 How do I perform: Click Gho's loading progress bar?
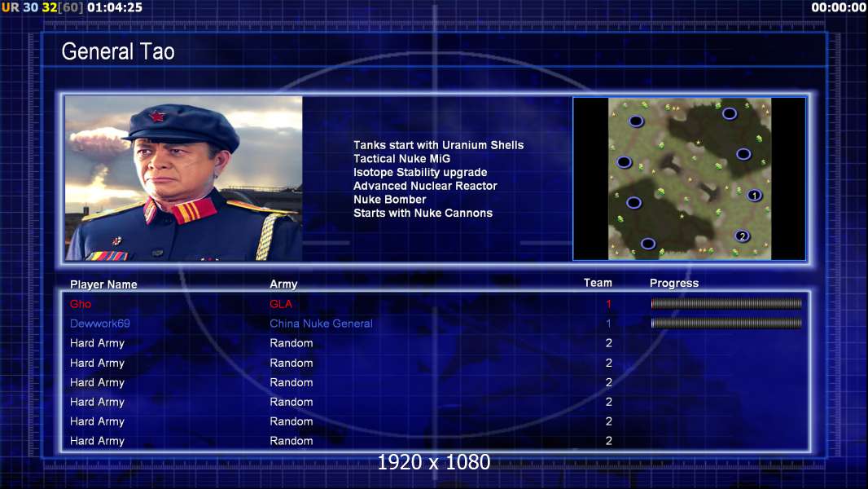(726, 303)
